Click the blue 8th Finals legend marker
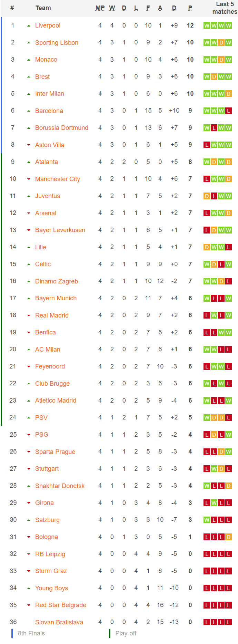Image resolution: width=238 pixels, height=644 pixels. pos(12,633)
